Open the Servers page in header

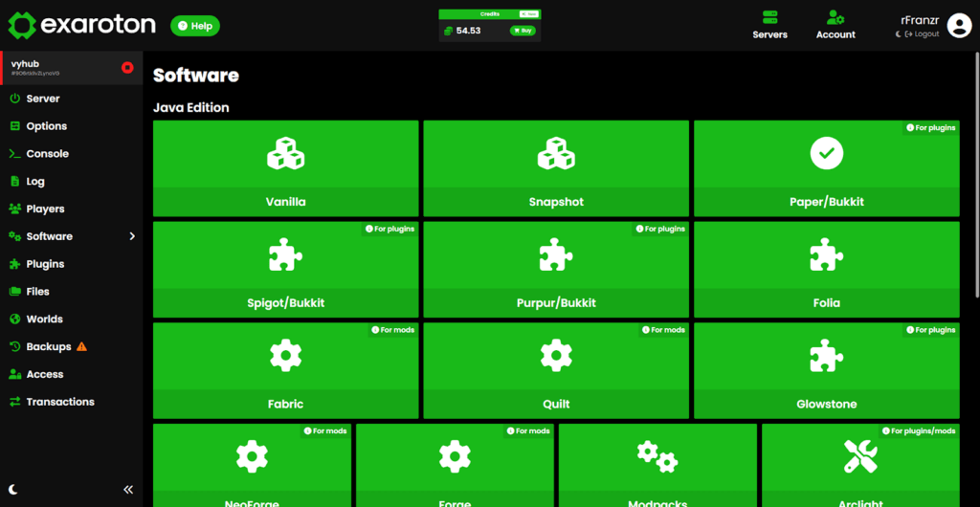770,25
